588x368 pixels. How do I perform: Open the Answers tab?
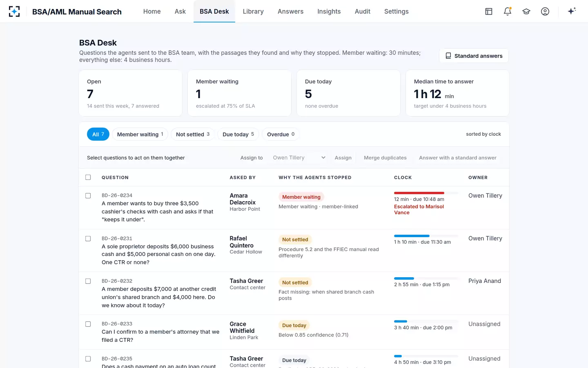click(290, 11)
